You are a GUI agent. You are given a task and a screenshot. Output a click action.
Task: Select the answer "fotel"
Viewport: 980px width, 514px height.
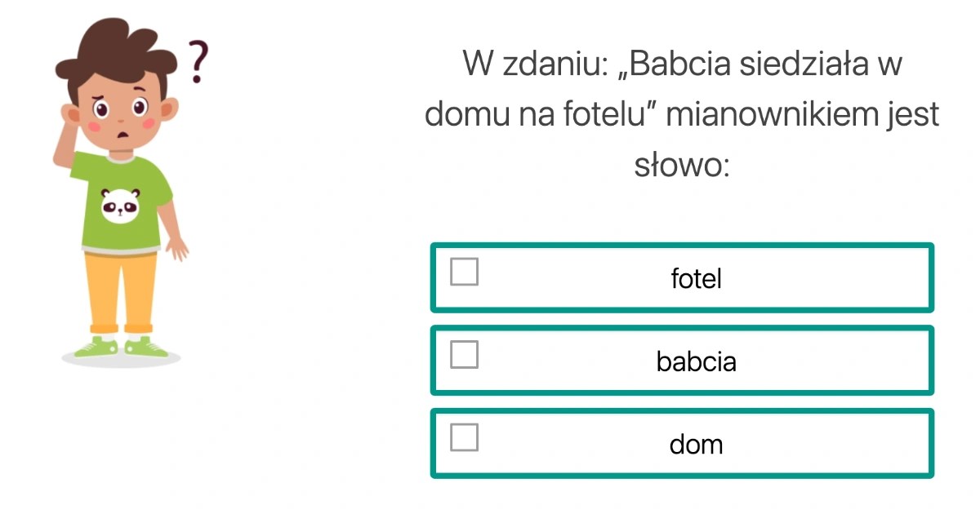697,277
